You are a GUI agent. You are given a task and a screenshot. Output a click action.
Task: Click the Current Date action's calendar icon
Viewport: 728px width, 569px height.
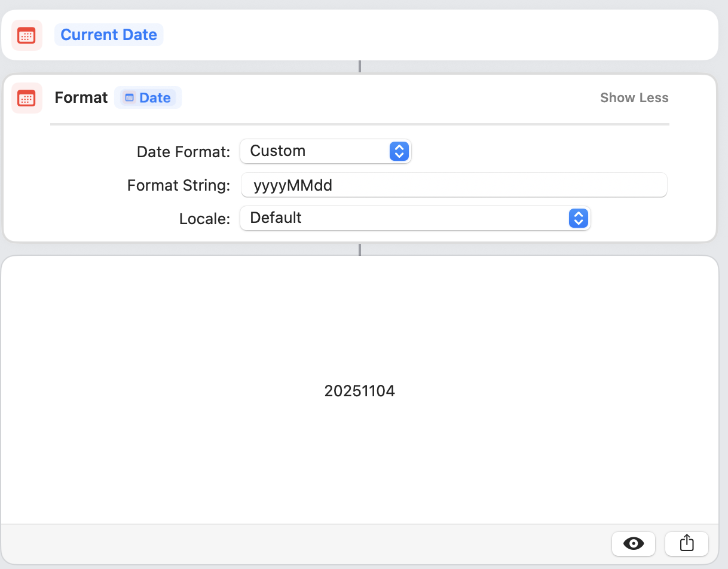27,35
